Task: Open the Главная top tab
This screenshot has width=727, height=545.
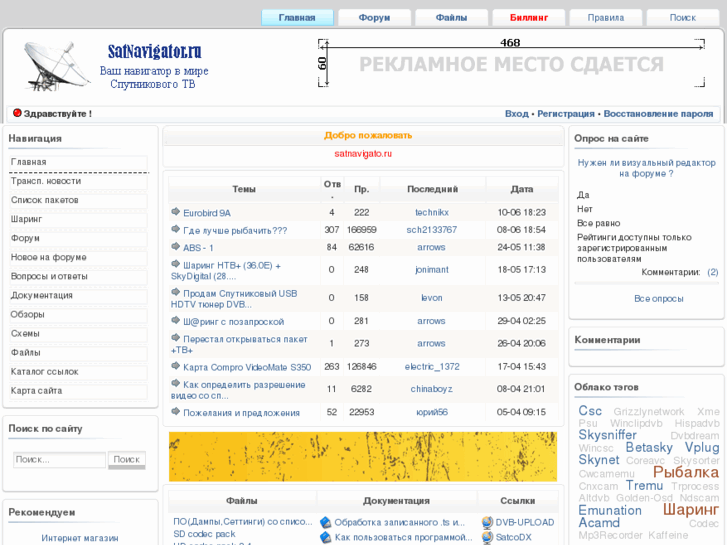Action: pos(297,18)
